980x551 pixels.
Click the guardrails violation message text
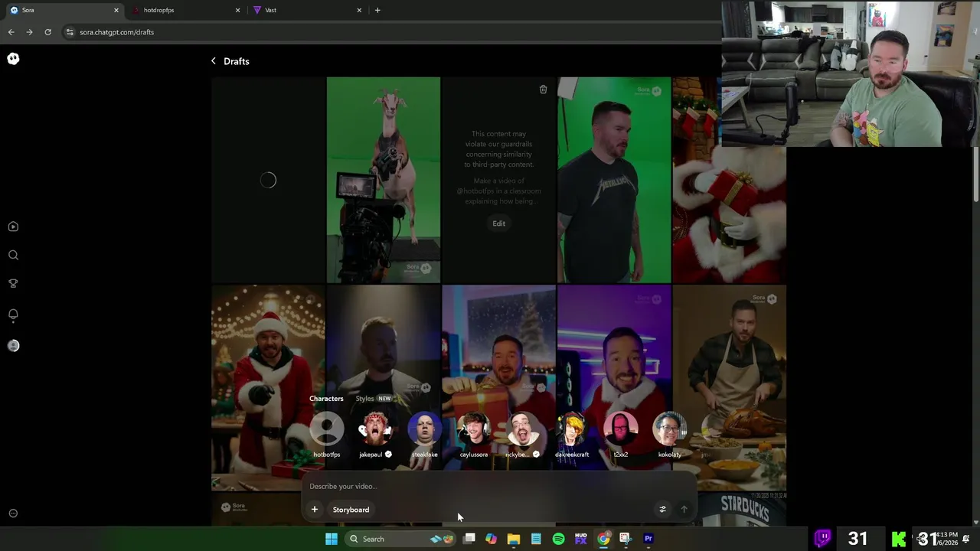[x=498, y=149]
